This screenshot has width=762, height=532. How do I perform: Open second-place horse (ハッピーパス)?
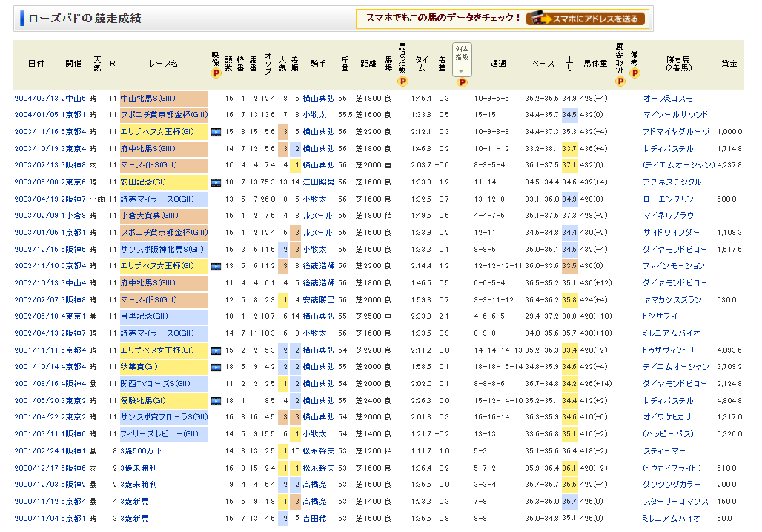[668, 434]
